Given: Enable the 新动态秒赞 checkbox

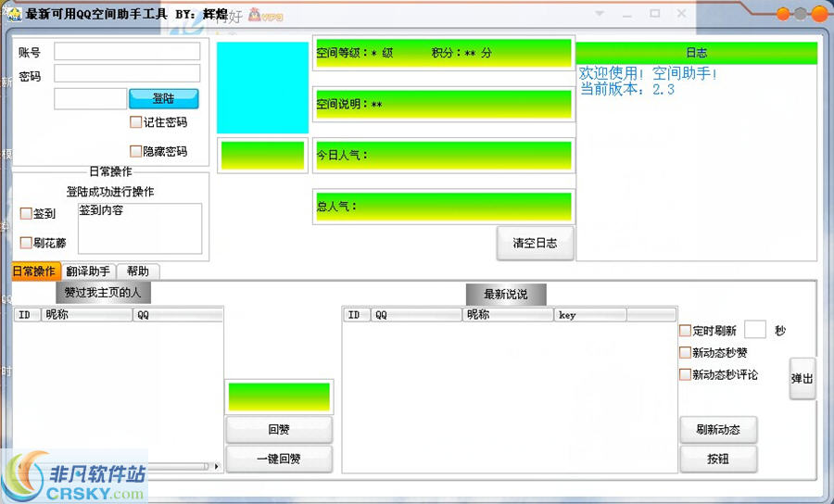Looking at the screenshot, I should (685, 352).
